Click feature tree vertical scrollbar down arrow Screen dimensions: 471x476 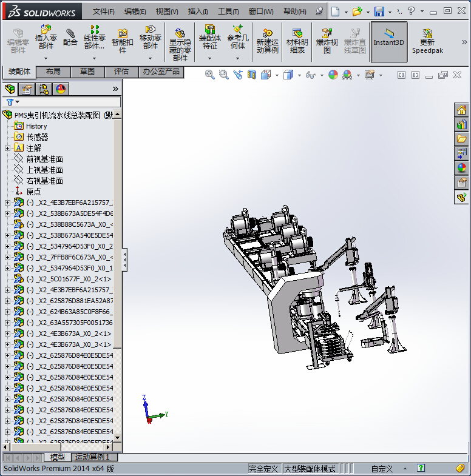point(118,437)
